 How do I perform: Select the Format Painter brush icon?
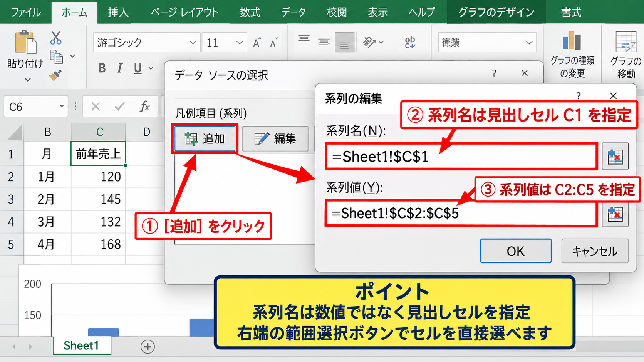[x=55, y=75]
